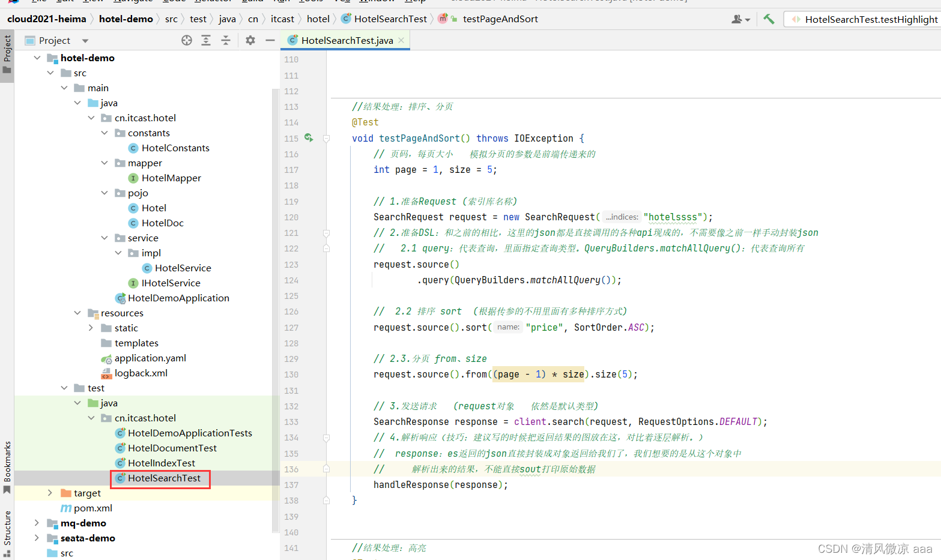Click the @Test annotation on line 114

pos(365,122)
